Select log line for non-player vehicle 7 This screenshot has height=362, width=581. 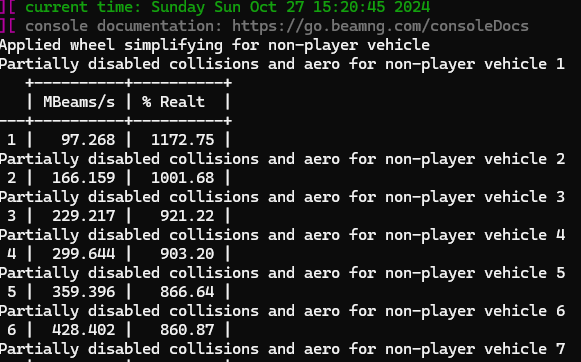coord(282,349)
